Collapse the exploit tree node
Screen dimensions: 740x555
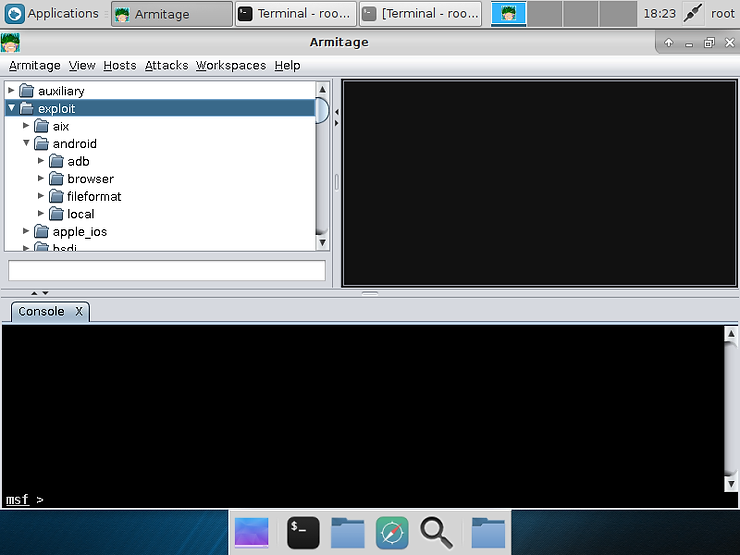[x=12, y=108]
